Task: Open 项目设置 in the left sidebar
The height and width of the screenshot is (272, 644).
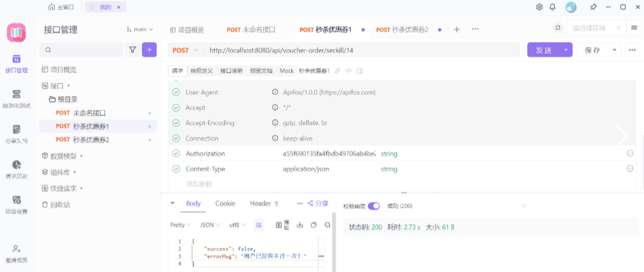Action: click(17, 204)
